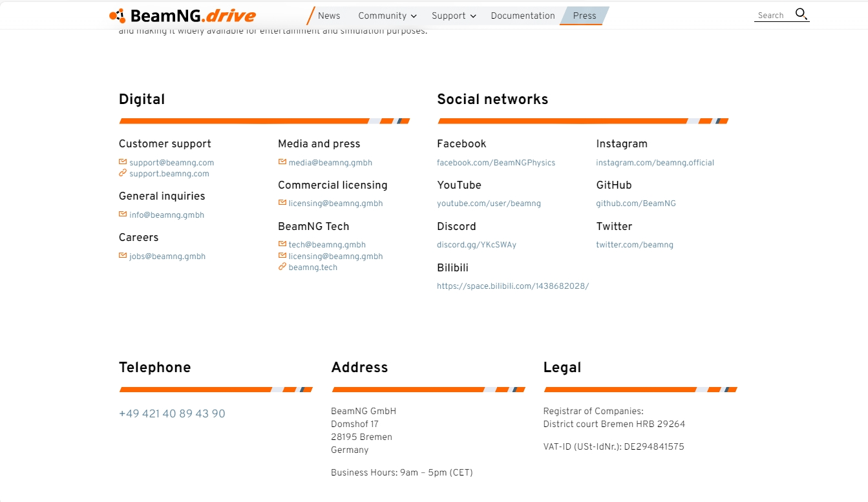868x502 pixels.
Task: Click District court Bremen HRB 29264 text
Action: point(614,424)
